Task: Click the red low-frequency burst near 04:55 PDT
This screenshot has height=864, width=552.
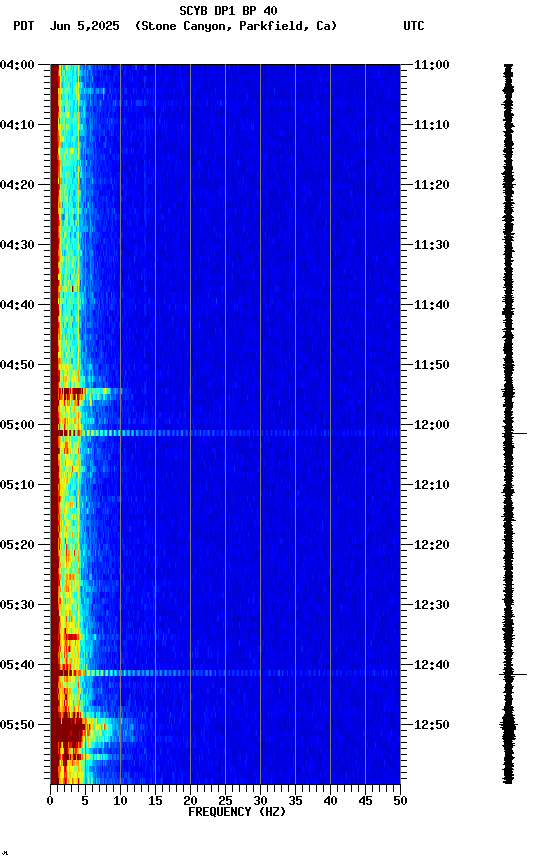Action: click(71, 393)
